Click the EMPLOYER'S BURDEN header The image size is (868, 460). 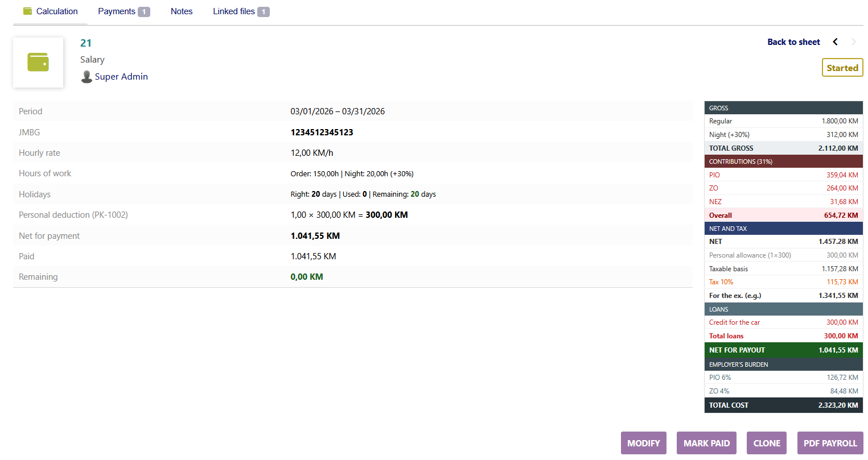tap(784, 364)
